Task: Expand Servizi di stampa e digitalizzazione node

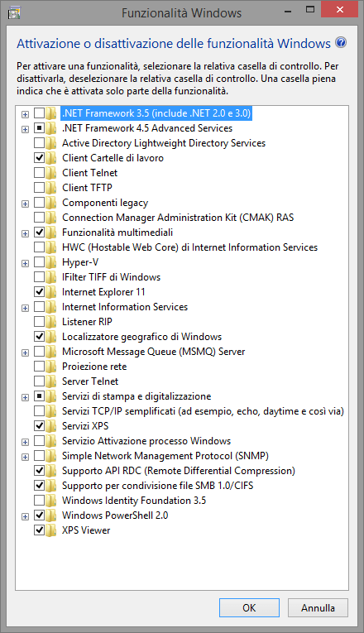Action: (x=25, y=398)
